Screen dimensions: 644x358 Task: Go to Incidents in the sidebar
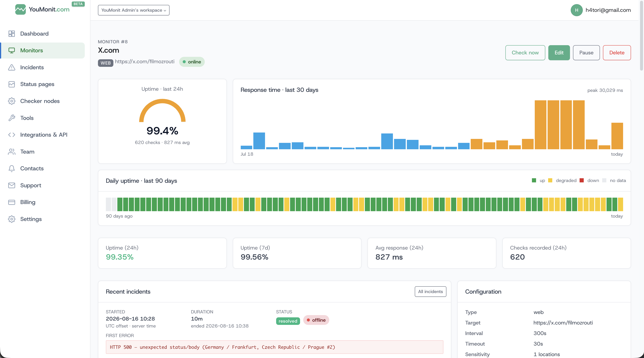43,67
